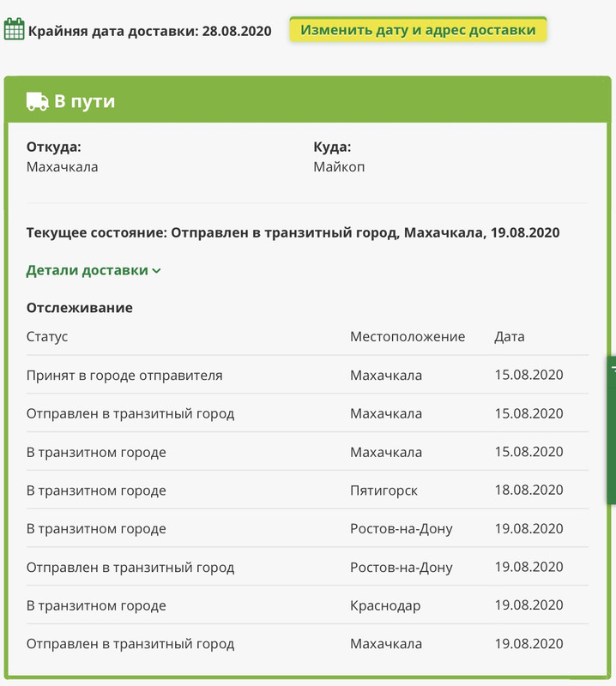Viewport: 616px width, 686px height.
Task: Click the green calendar icon
Action: 14,29
